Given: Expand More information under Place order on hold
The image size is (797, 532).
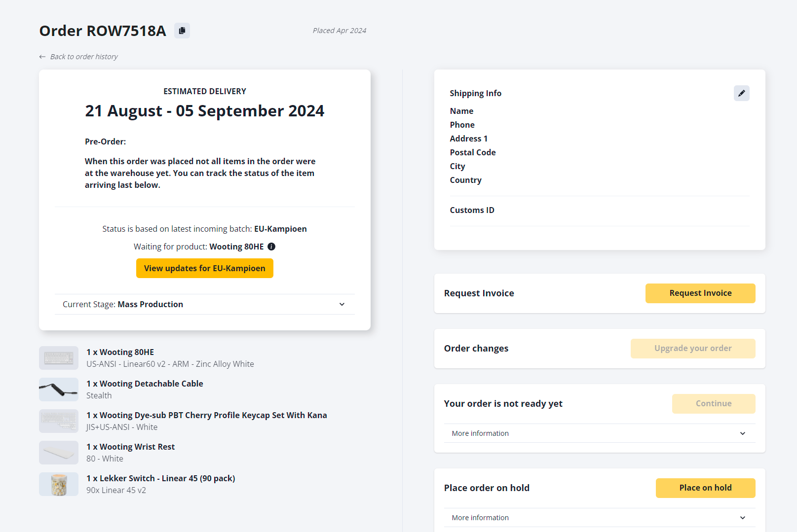Looking at the screenshot, I should coord(599,518).
